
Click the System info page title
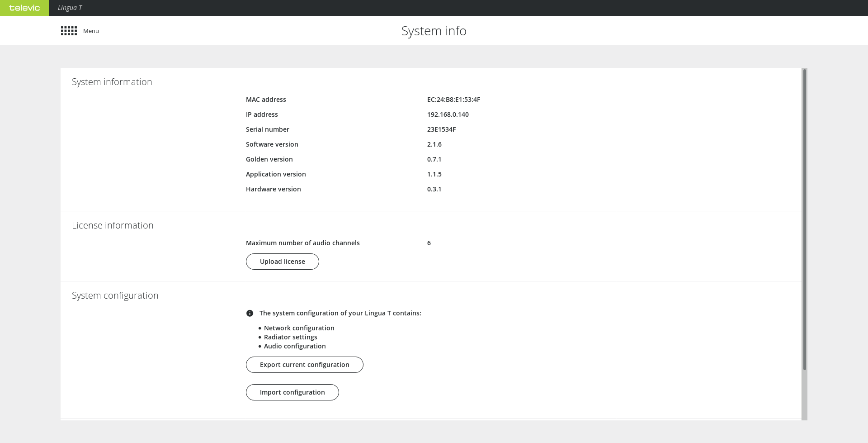pyautogui.click(x=434, y=31)
